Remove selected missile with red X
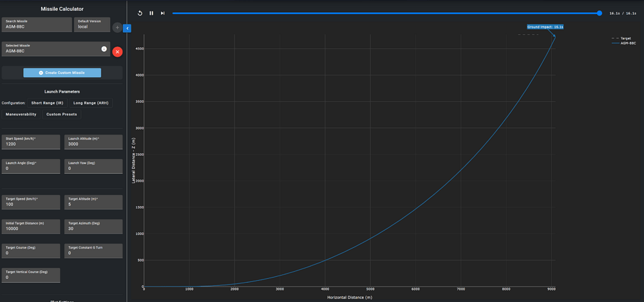Screen dimensions: 644x302 (x=117, y=52)
